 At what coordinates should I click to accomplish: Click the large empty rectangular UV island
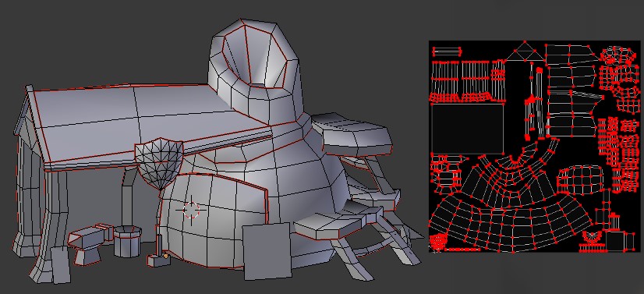tap(468, 128)
